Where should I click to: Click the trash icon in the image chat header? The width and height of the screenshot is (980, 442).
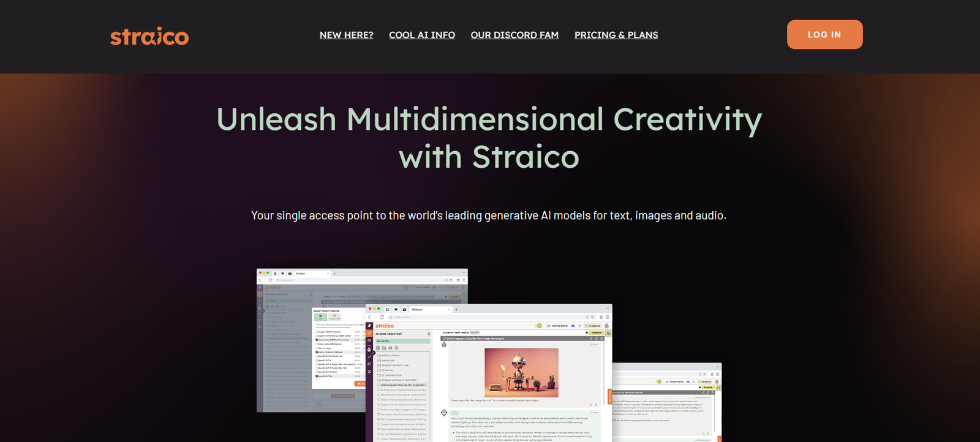point(601,338)
